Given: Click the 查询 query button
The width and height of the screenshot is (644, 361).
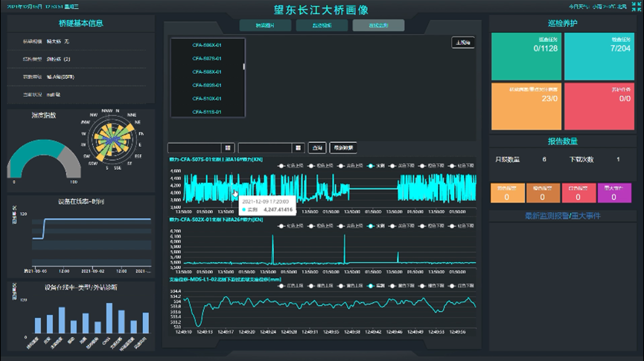Looking at the screenshot, I should [x=318, y=147].
